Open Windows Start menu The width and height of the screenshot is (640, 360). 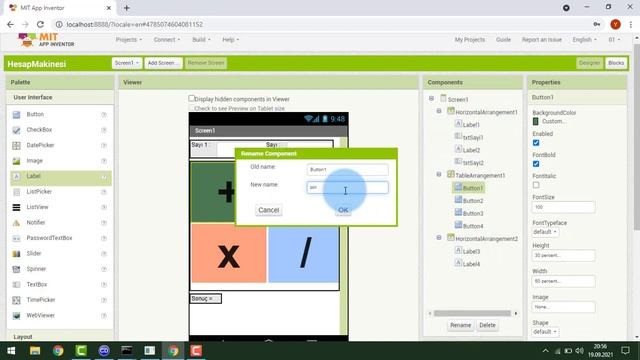pos(11,351)
